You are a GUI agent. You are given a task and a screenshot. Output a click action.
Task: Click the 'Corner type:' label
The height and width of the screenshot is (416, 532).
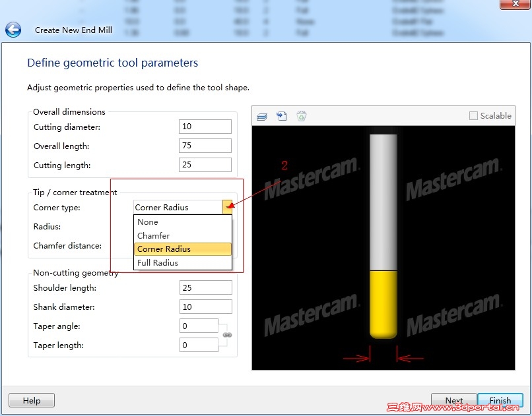[x=57, y=207]
